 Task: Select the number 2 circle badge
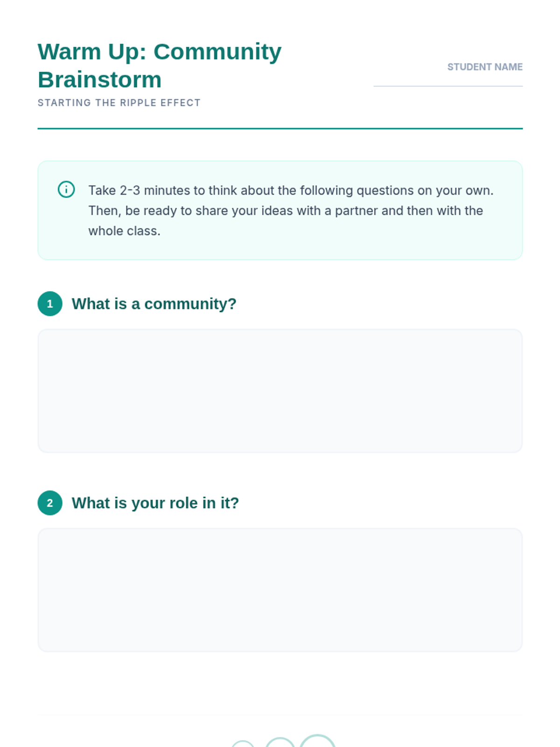pyautogui.click(x=50, y=503)
